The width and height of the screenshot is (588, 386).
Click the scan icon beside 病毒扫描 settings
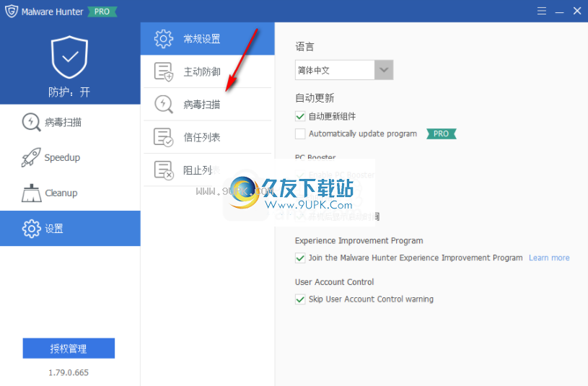pyautogui.click(x=164, y=105)
